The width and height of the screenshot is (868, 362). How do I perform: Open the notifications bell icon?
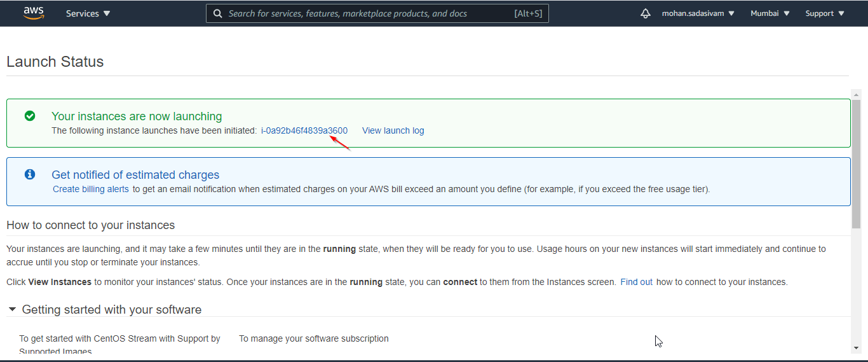[x=646, y=13]
